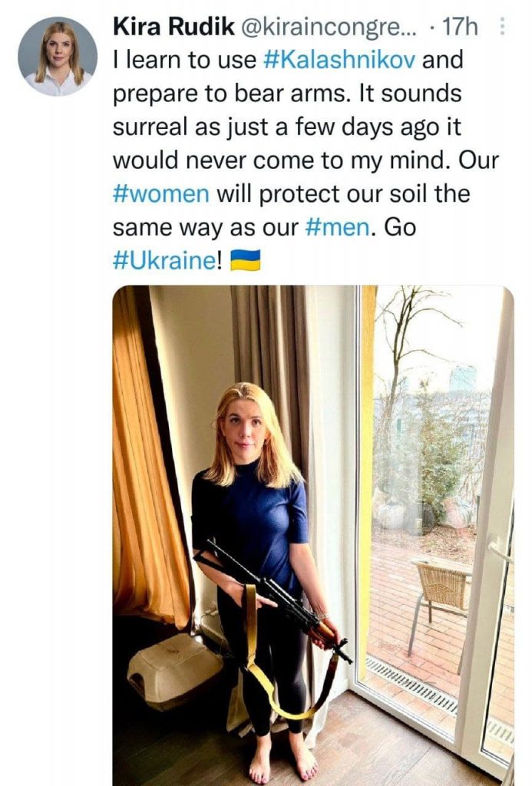Open Kira Rudik's profile picture
Image resolution: width=532 pixels, height=786 pixels.
point(58,56)
